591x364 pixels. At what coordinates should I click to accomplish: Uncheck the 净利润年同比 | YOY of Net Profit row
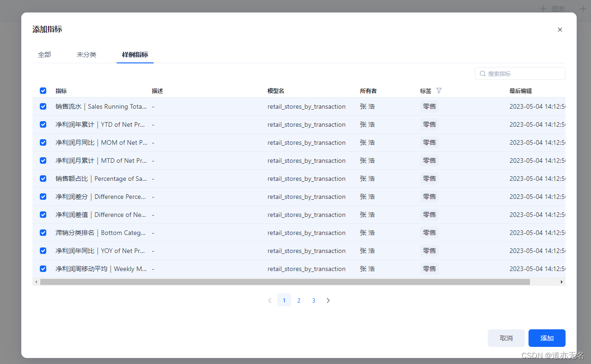[x=43, y=251]
